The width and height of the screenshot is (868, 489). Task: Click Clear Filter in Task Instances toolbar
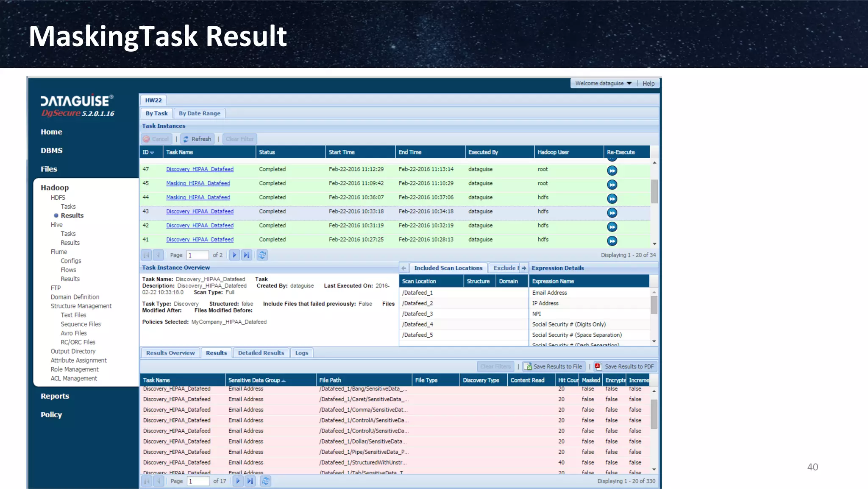pyautogui.click(x=239, y=139)
